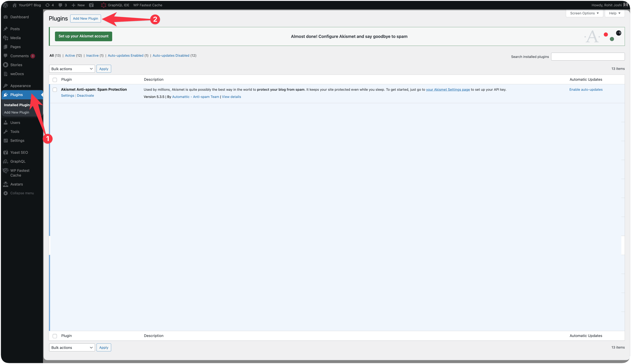Open the Bulk actions dropdown
The image size is (631, 364).
(72, 68)
